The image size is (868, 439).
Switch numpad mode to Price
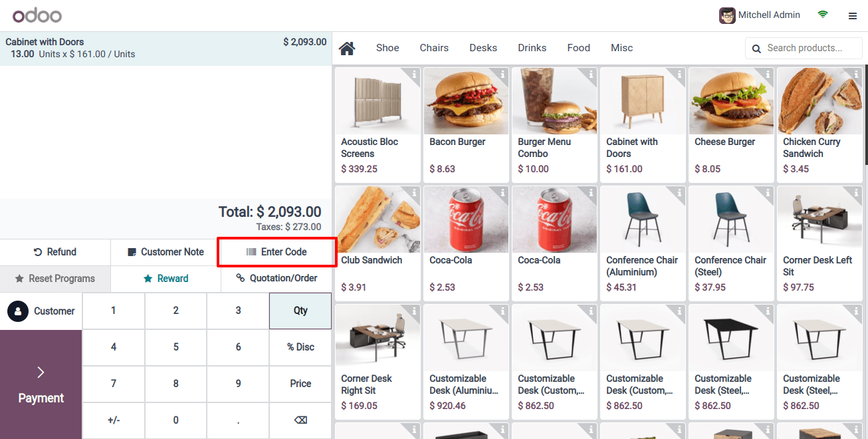coord(300,384)
